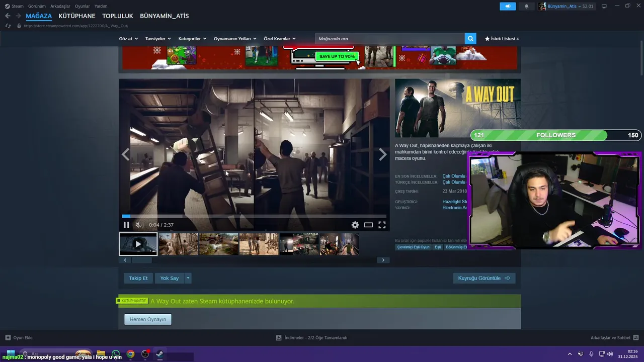Click the Steam taskbar icon

(x=159, y=354)
